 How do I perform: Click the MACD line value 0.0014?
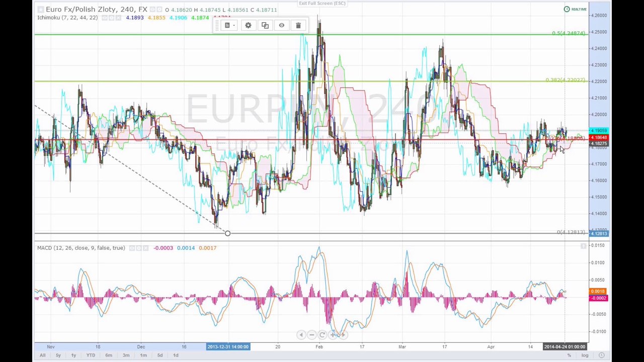pyautogui.click(x=186, y=248)
